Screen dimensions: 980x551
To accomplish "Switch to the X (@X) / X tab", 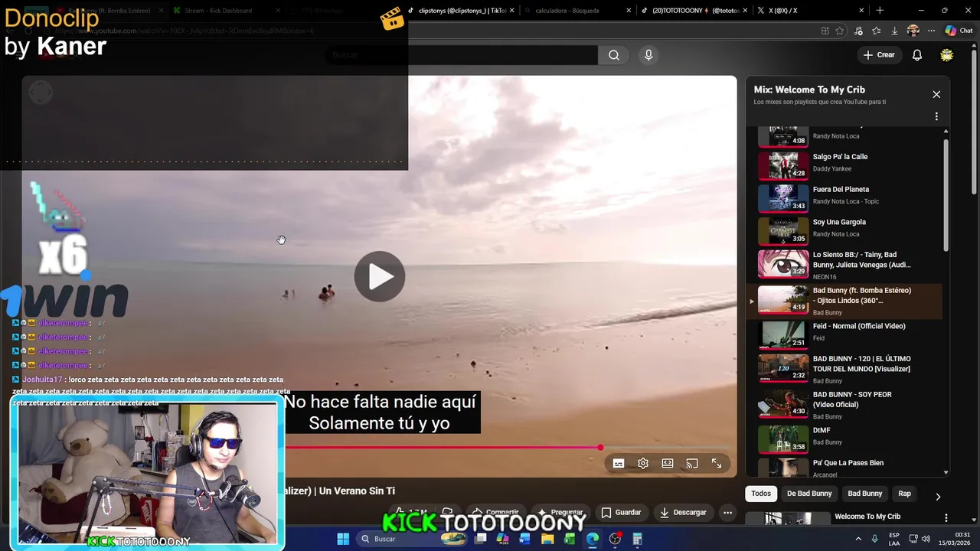I will point(810,11).
